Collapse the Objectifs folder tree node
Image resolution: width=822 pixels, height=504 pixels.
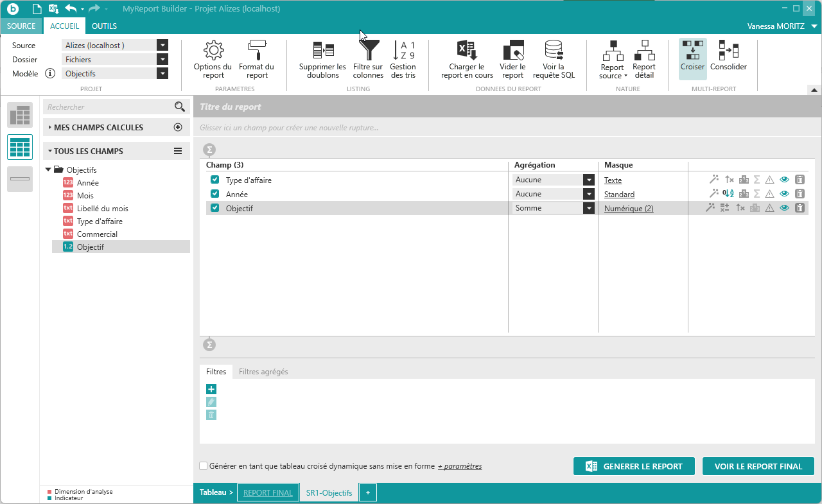pos(48,170)
